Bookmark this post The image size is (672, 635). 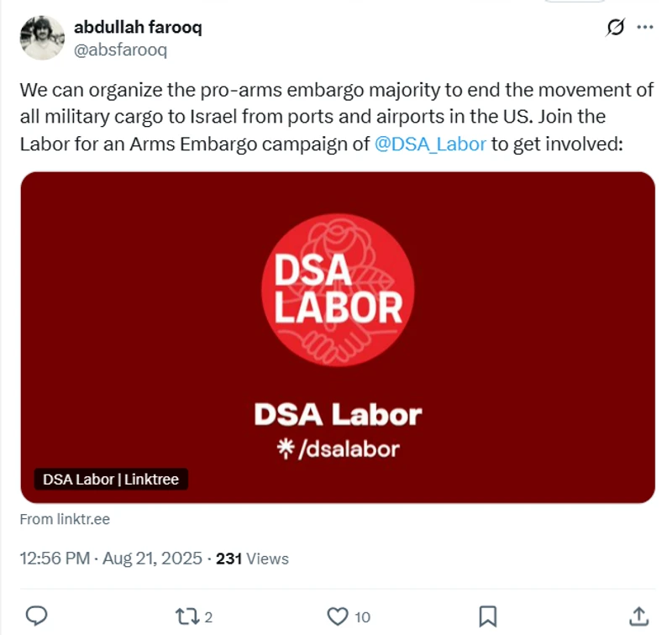tap(487, 616)
